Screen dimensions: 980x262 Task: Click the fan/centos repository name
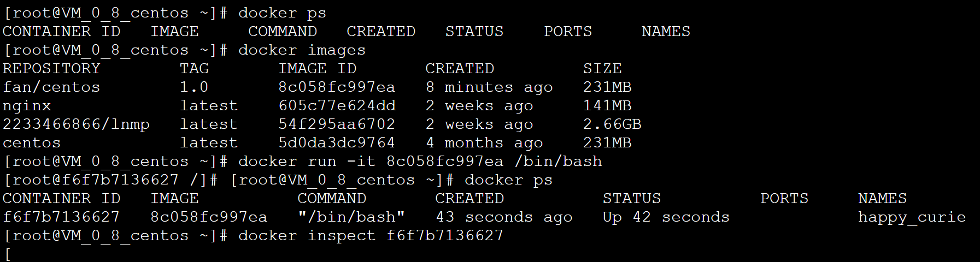(51, 87)
